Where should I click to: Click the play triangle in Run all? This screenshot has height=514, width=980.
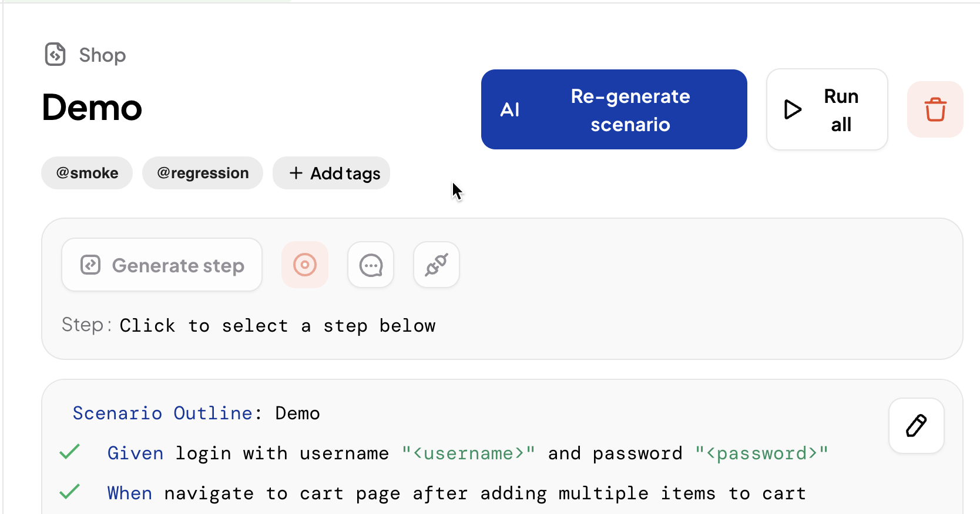point(793,109)
